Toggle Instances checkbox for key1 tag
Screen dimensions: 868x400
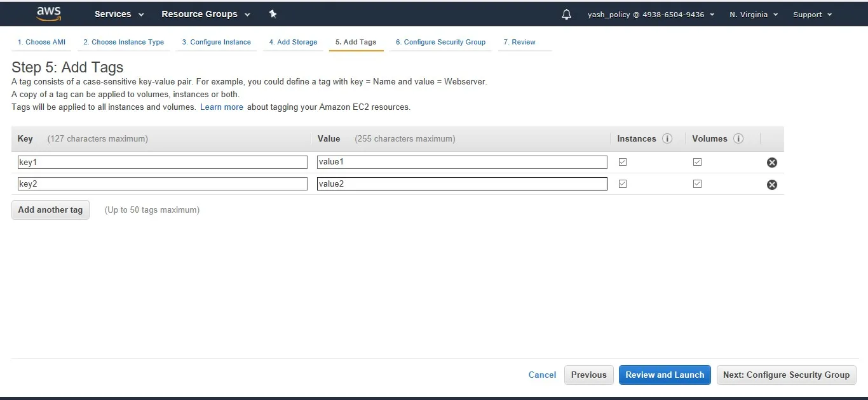623,162
